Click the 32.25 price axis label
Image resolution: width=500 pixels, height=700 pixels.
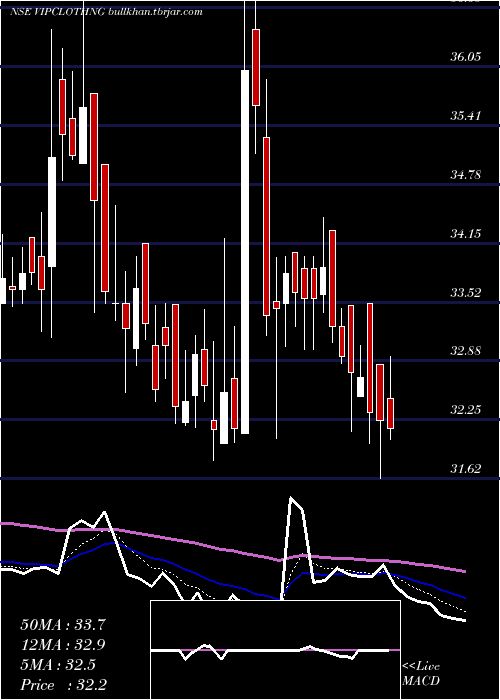[x=466, y=410]
